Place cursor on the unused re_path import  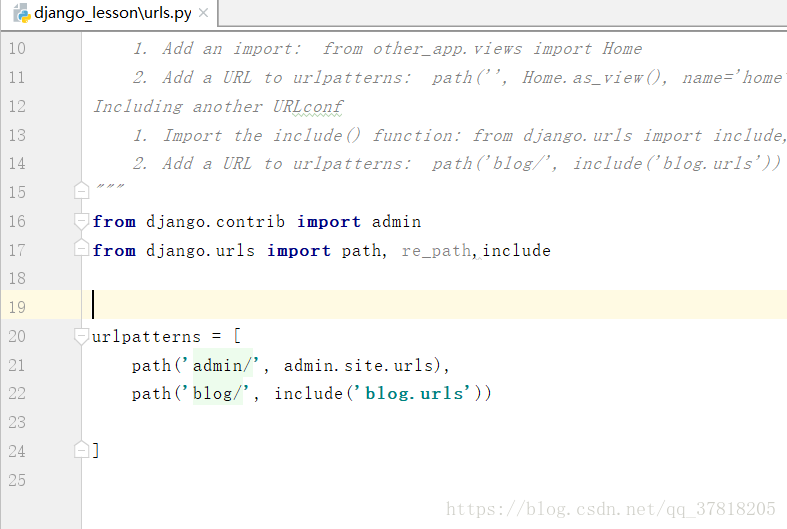tap(436, 250)
